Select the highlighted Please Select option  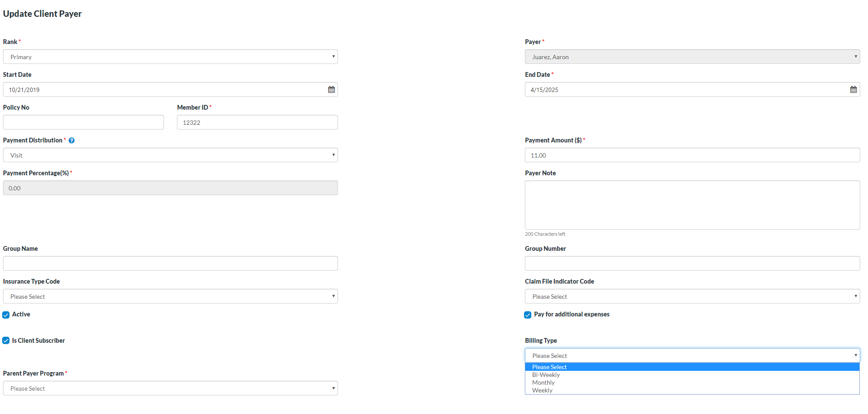(x=549, y=367)
